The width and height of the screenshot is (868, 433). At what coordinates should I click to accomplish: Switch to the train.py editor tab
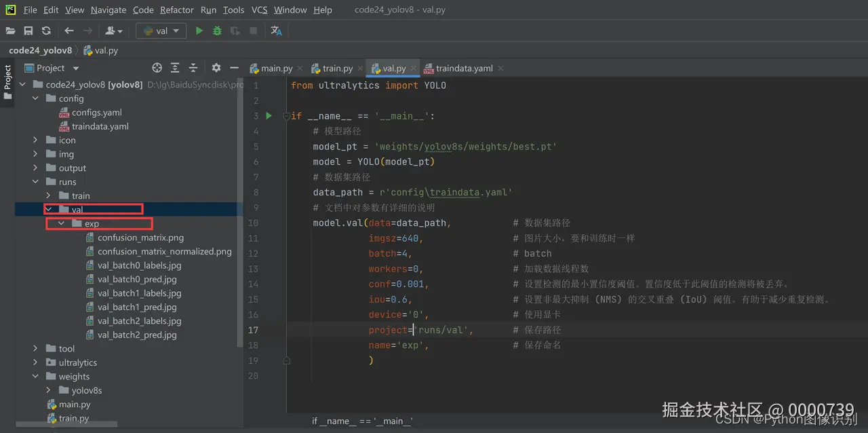point(337,69)
